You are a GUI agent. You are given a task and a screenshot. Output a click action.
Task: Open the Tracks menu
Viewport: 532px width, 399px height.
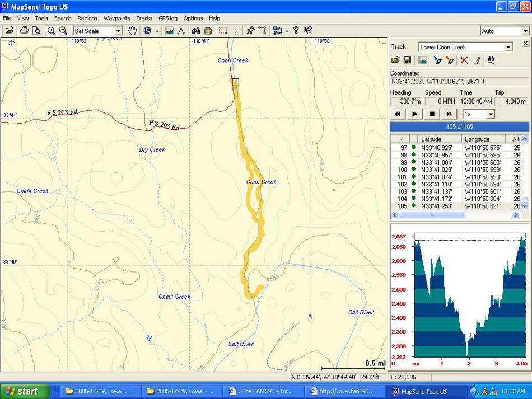[144, 18]
